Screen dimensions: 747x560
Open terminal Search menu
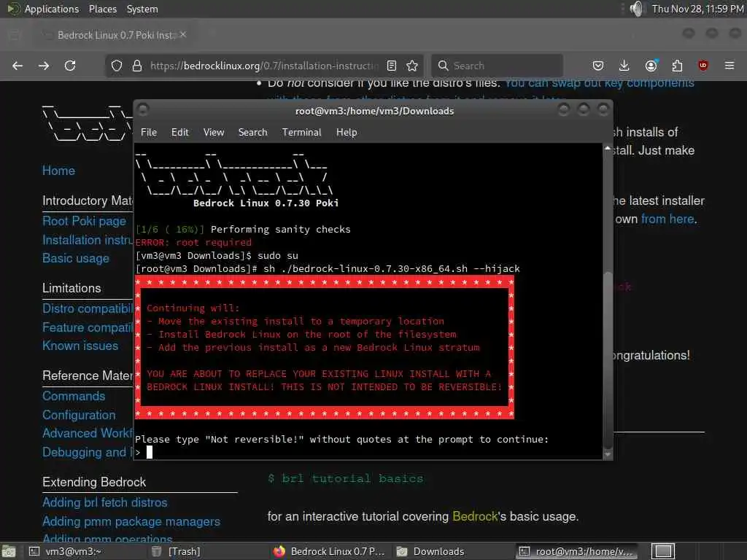coord(252,133)
